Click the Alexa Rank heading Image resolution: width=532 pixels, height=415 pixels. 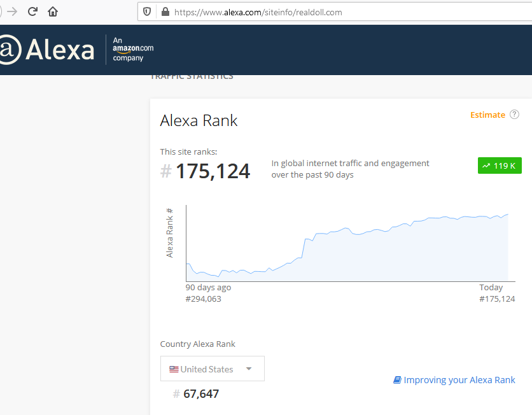pyautogui.click(x=199, y=120)
